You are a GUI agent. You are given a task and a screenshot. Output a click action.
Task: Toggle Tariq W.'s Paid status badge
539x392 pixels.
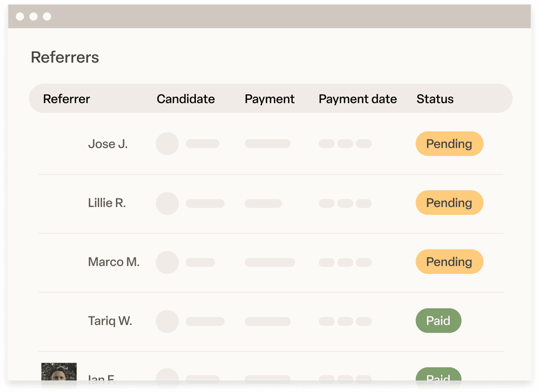pyautogui.click(x=438, y=321)
